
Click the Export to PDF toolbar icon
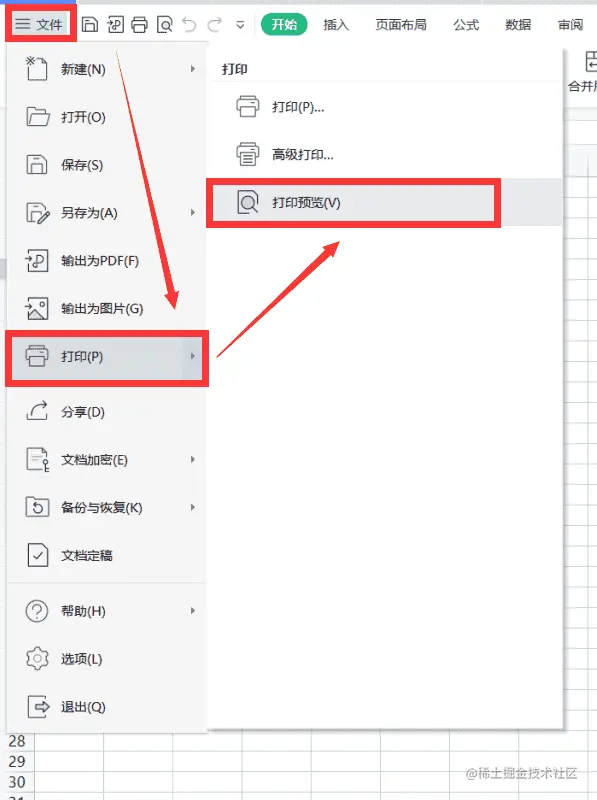click(115, 24)
